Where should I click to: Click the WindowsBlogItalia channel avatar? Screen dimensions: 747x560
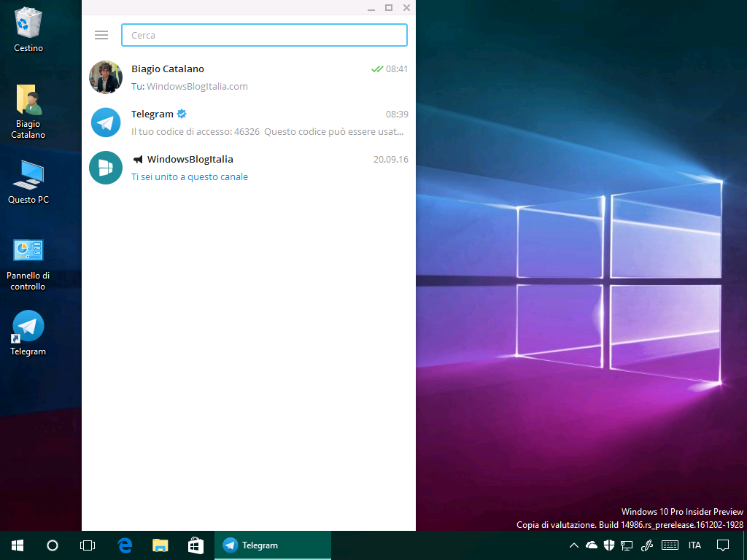[106, 168]
